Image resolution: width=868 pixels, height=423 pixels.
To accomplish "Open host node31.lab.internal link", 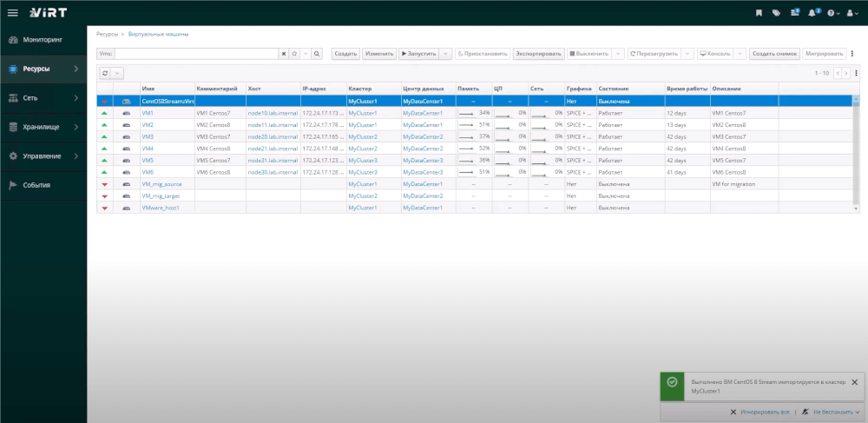I will pyautogui.click(x=273, y=161).
